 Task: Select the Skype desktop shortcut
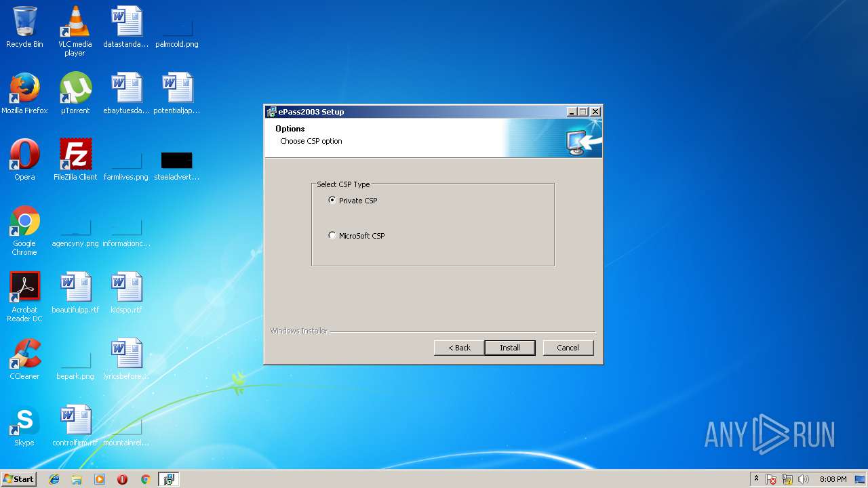pos(24,426)
